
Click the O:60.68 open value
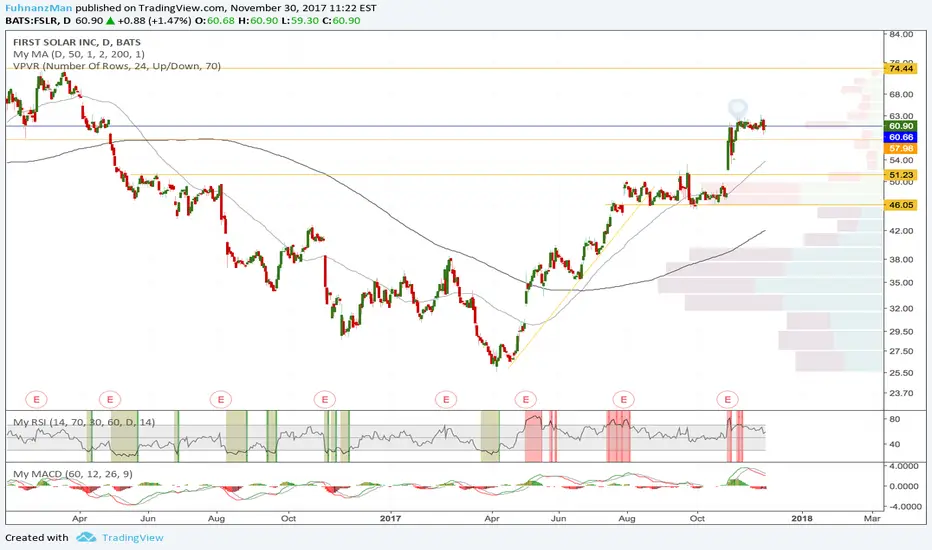coord(215,21)
